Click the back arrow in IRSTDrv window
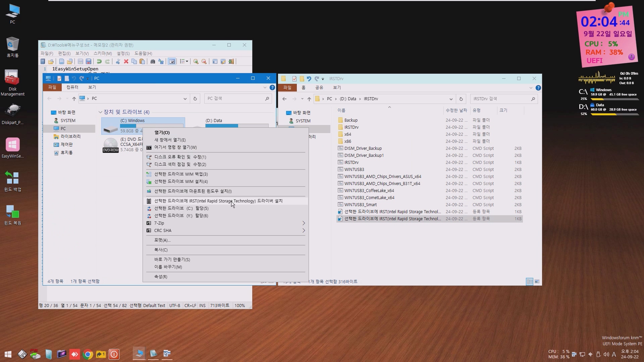The height and width of the screenshot is (362, 644). pos(284,99)
